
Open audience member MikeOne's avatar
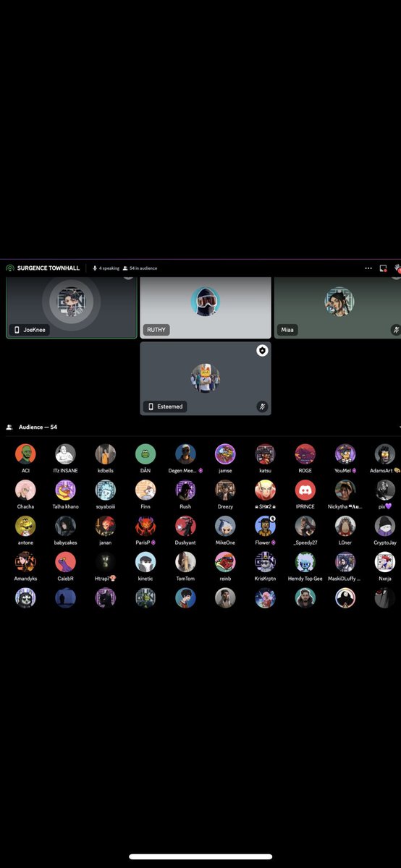(225, 526)
